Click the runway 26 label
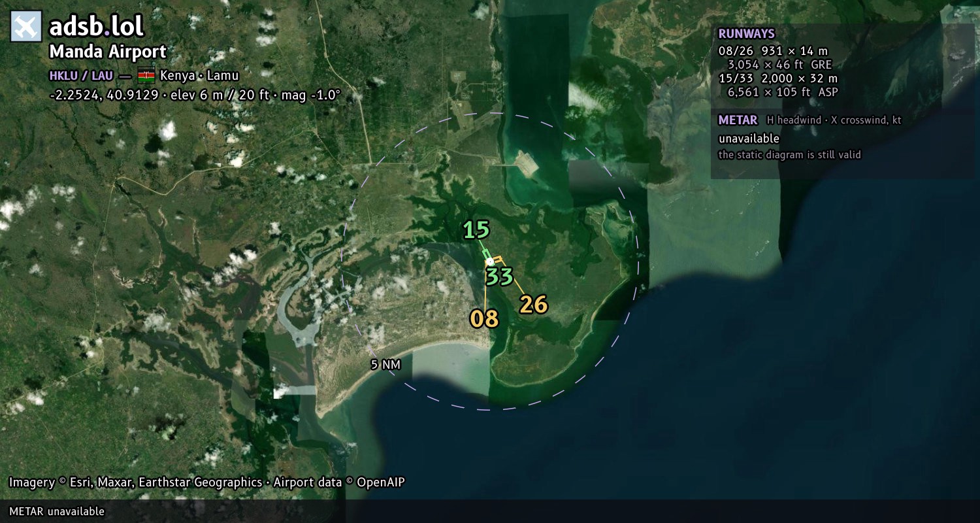The width and height of the screenshot is (980, 523). tap(533, 305)
